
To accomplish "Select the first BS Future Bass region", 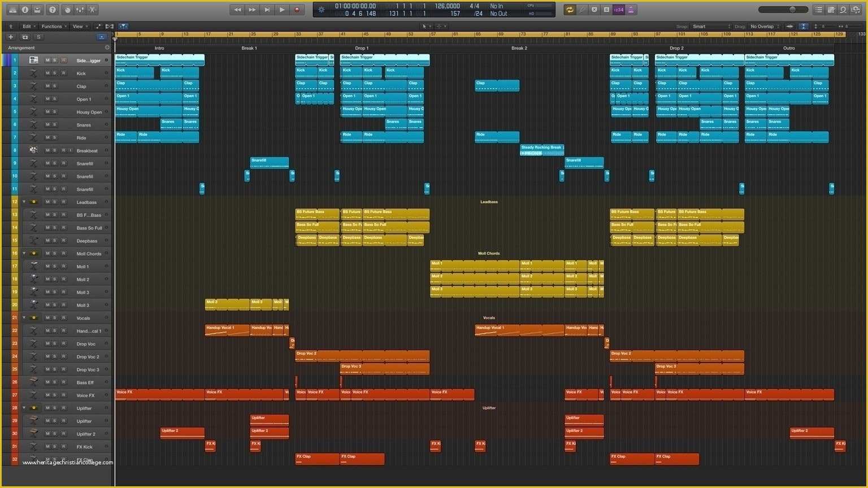I will [x=317, y=215].
